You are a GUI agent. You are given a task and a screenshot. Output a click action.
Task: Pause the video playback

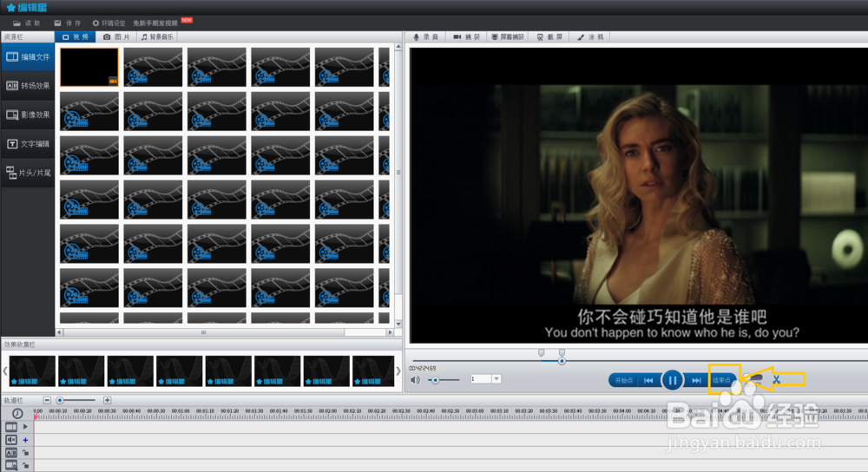coord(672,380)
